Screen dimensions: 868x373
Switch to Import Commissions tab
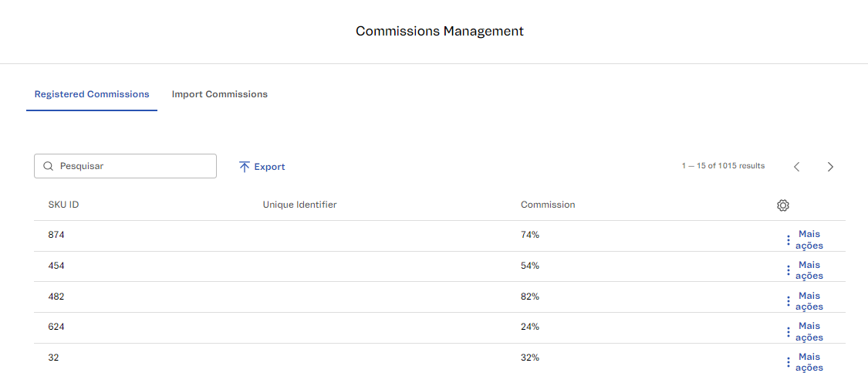[220, 94]
